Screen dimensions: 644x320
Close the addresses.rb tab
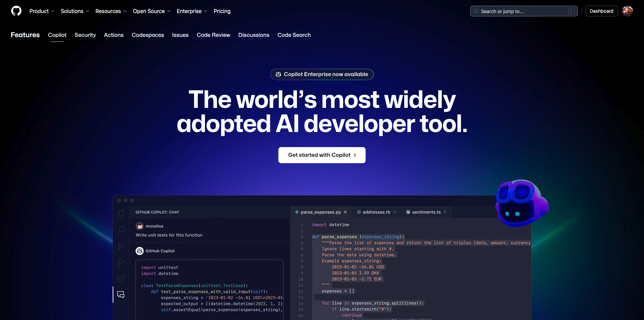(x=395, y=212)
